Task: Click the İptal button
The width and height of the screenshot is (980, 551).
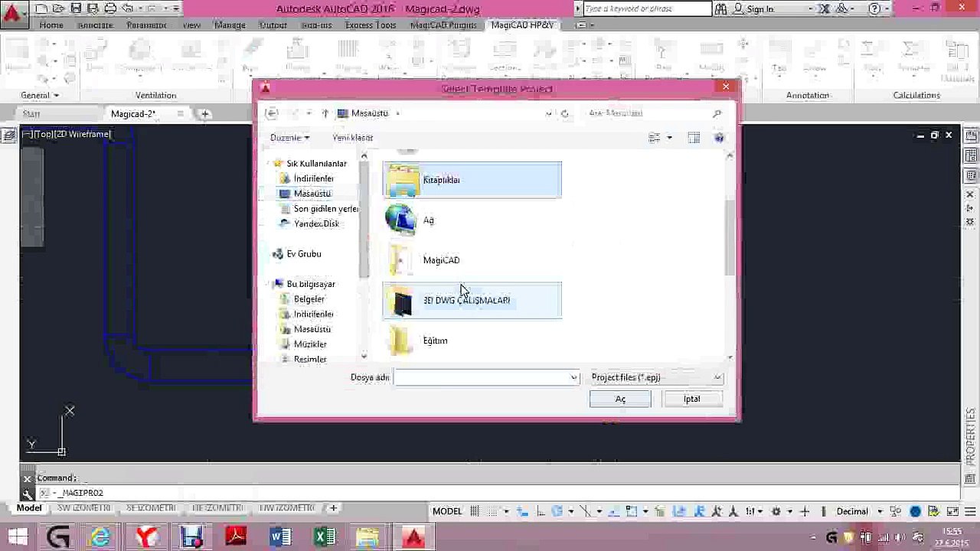Action: pos(692,399)
